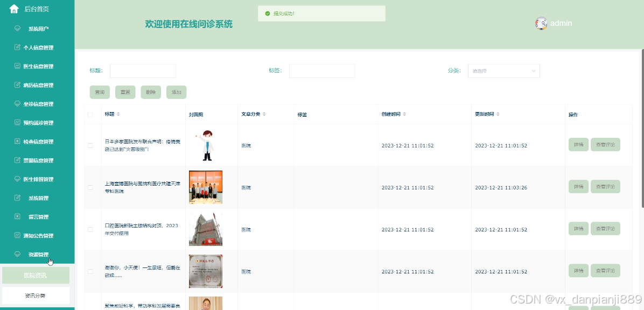Click the chart icon beside 通知公告管理
The width and height of the screenshot is (644, 310).
[x=17, y=235]
